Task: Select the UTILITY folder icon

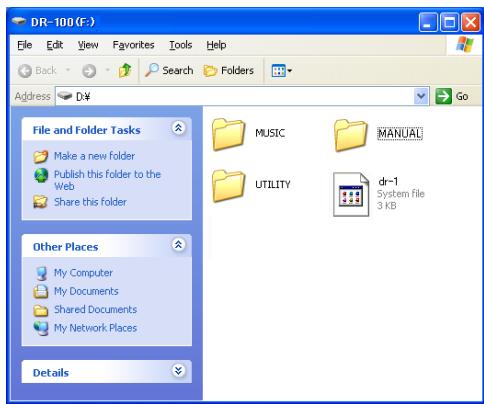Action: click(229, 186)
